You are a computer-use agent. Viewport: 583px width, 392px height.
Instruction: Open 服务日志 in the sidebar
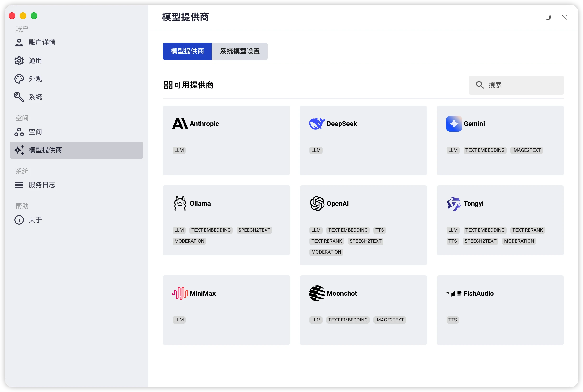[x=76, y=185]
